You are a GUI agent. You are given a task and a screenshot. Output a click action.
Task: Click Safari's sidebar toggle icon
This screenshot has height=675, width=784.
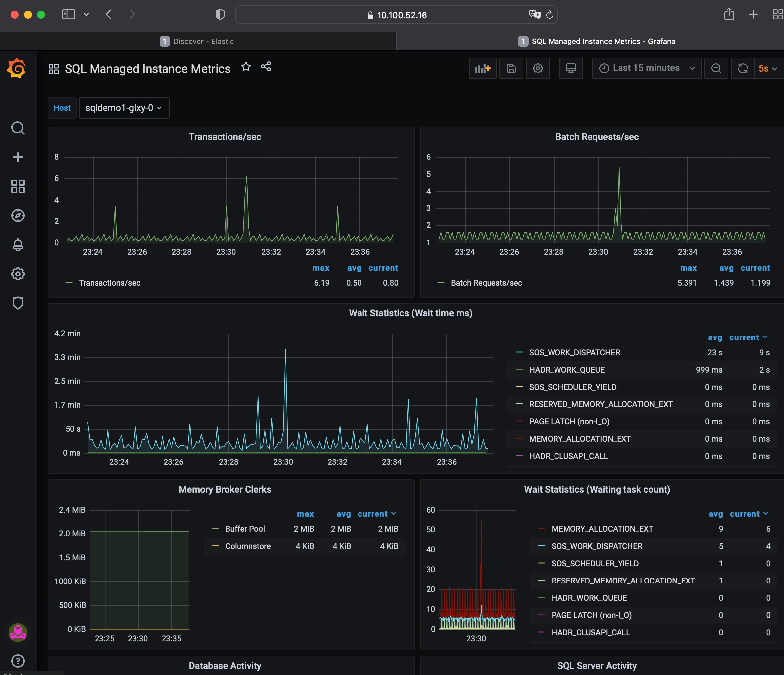(69, 15)
